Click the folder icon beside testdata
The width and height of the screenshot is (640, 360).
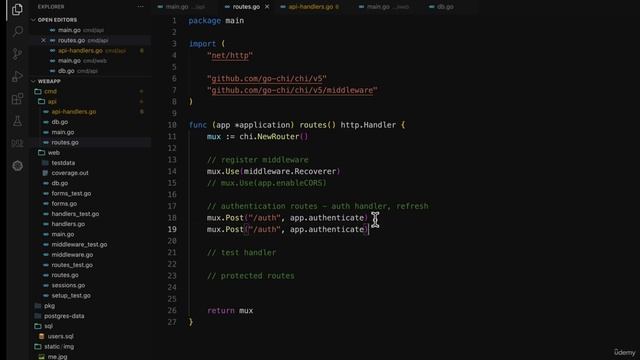[45, 163]
